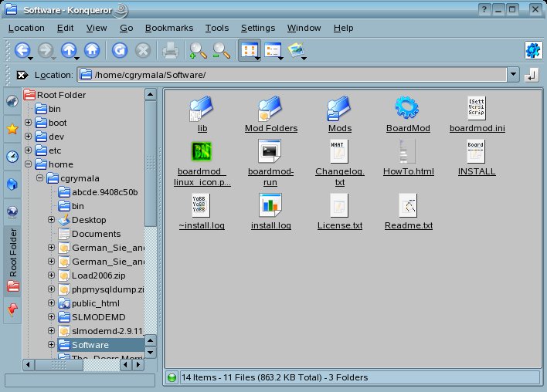
Task: Open the View menu
Action: (97, 29)
